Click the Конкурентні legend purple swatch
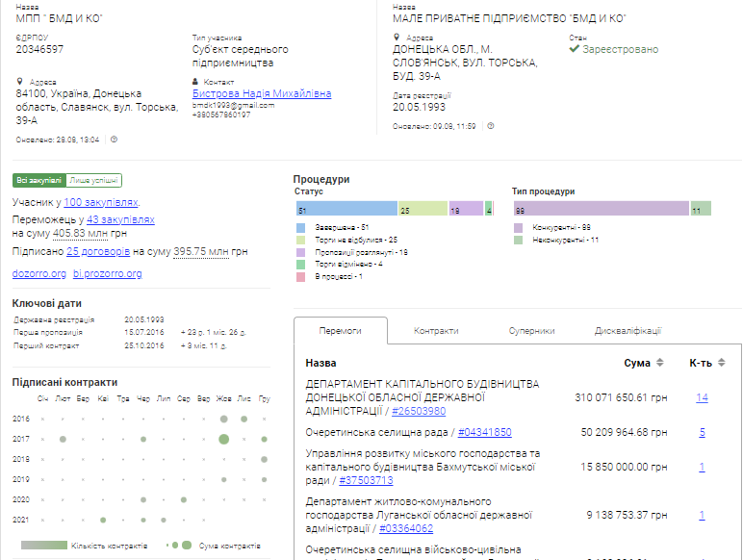Image resolution: width=743 pixels, height=560 pixels. (x=519, y=228)
